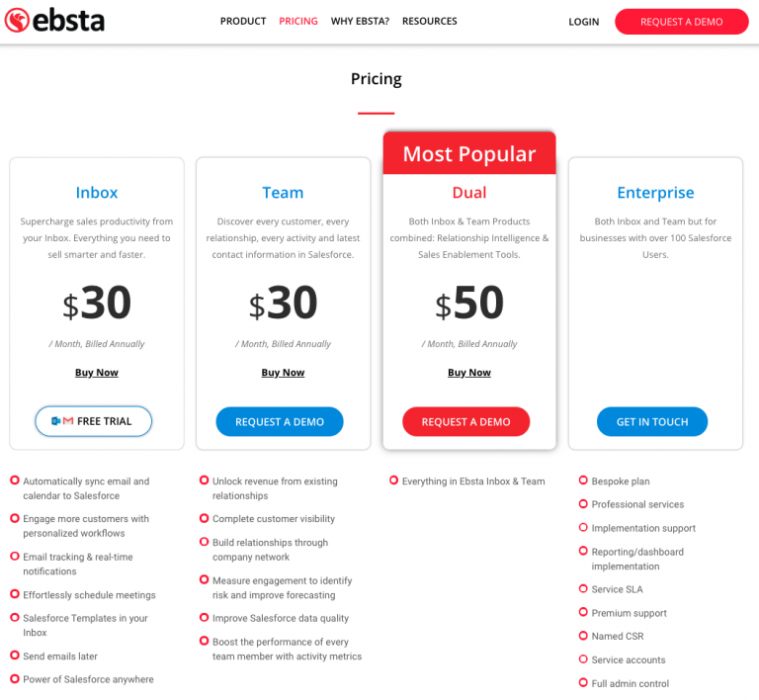Click Buy Now under the Inbox plan

[97, 373]
